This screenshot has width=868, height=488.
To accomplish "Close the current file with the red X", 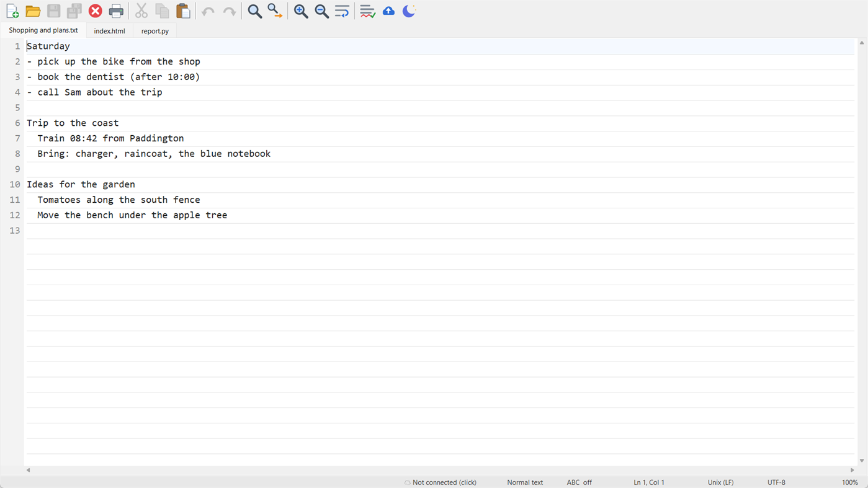I will tap(96, 11).
